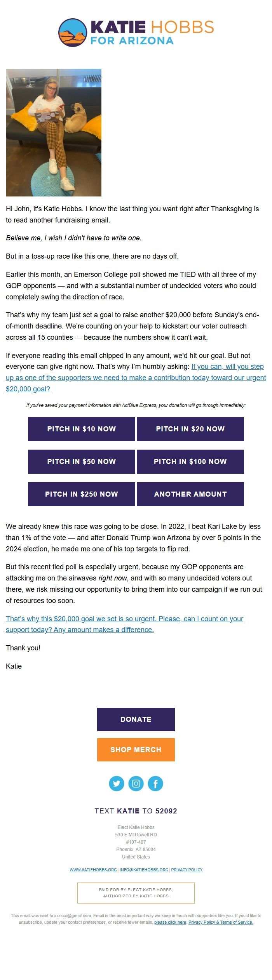
Task: Click the 'can I count on your support' link
Action: [x=124, y=619]
